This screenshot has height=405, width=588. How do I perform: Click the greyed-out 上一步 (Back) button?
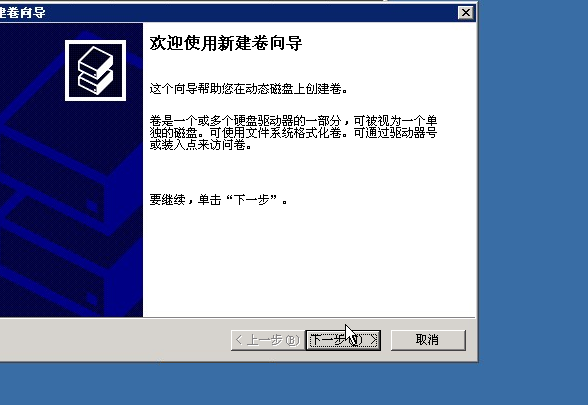(x=268, y=340)
